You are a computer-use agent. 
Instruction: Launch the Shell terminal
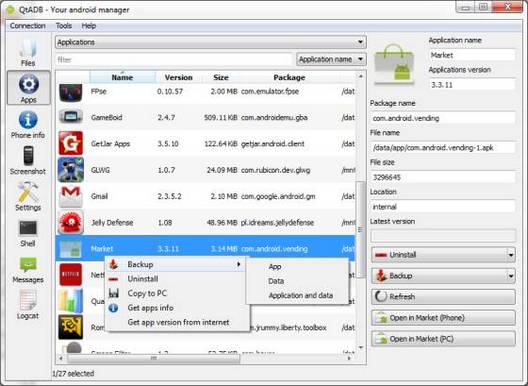pos(28,233)
